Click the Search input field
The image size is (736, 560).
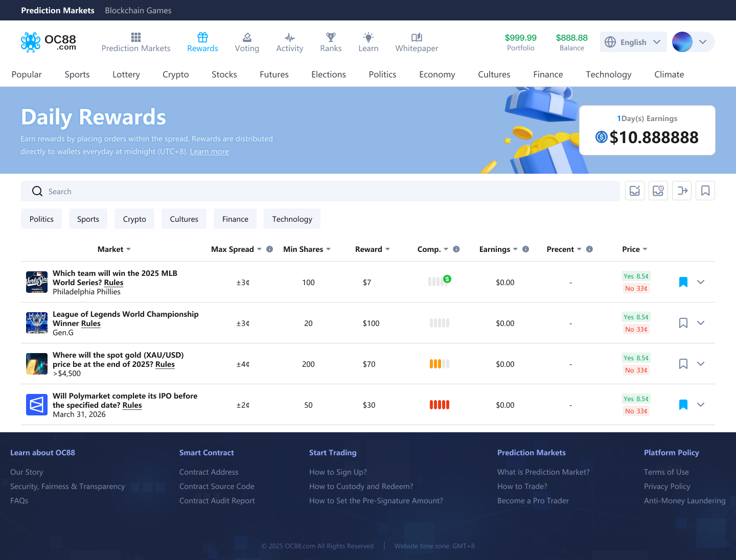(327, 191)
